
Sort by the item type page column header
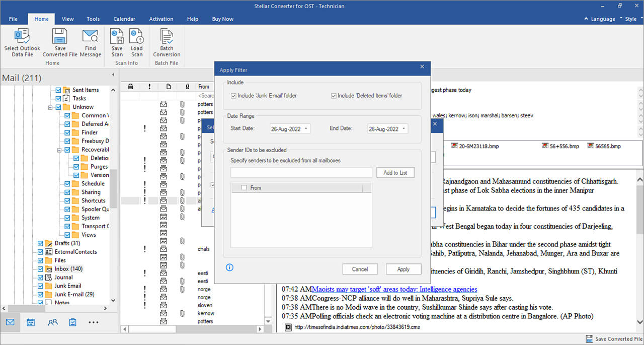169,87
